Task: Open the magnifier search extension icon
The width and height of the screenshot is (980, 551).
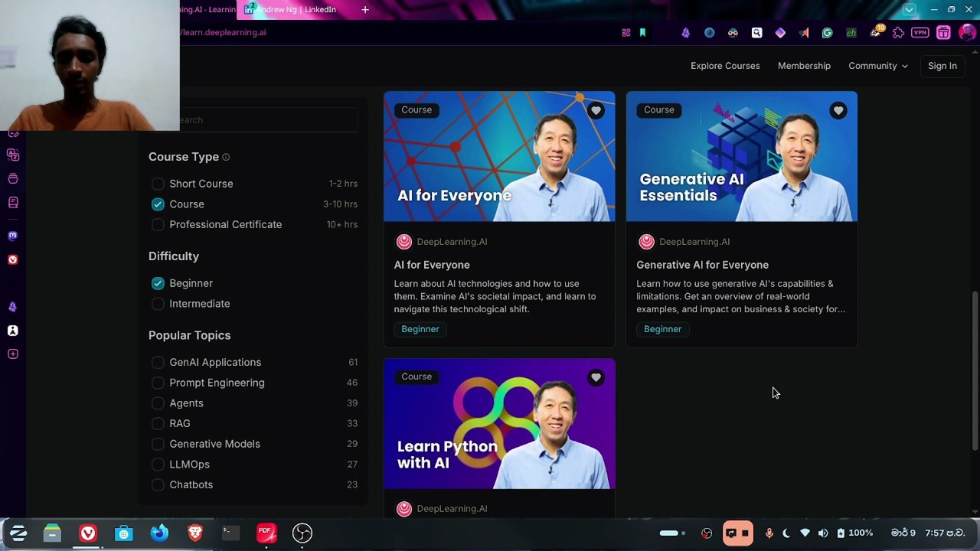Action: coord(756,33)
